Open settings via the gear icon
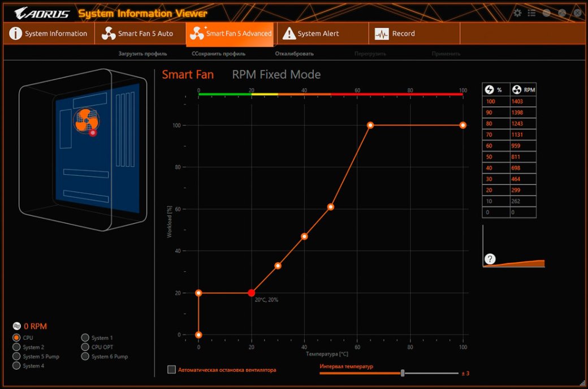The height and width of the screenshot is (389, 588). pyautogui.click(x=517, y=13)
